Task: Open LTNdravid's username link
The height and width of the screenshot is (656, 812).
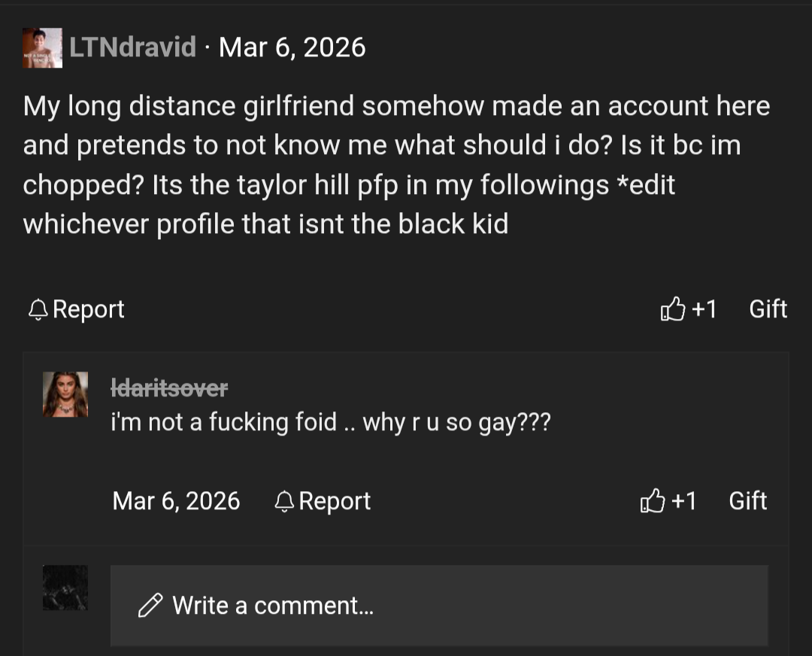Action: tap(133, 47)
